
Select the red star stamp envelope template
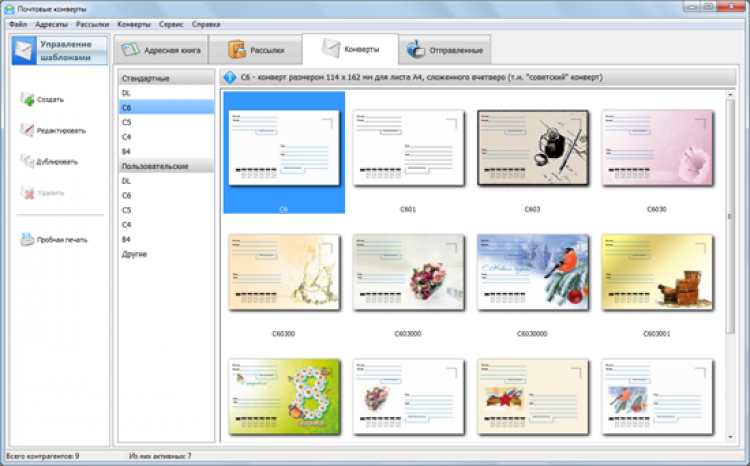[532, 397]
